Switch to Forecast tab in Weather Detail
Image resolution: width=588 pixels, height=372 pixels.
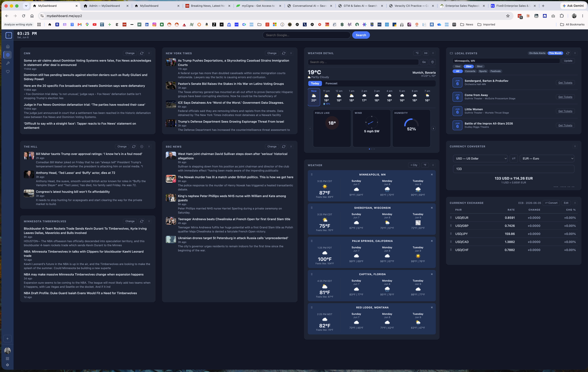[x=331, y=83]
